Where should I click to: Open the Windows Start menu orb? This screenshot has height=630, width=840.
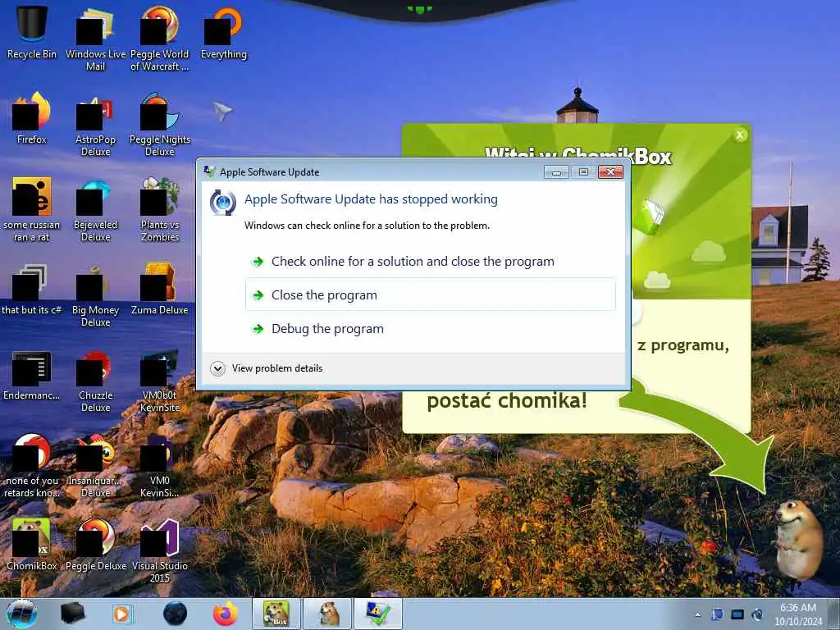pos(22,614)
